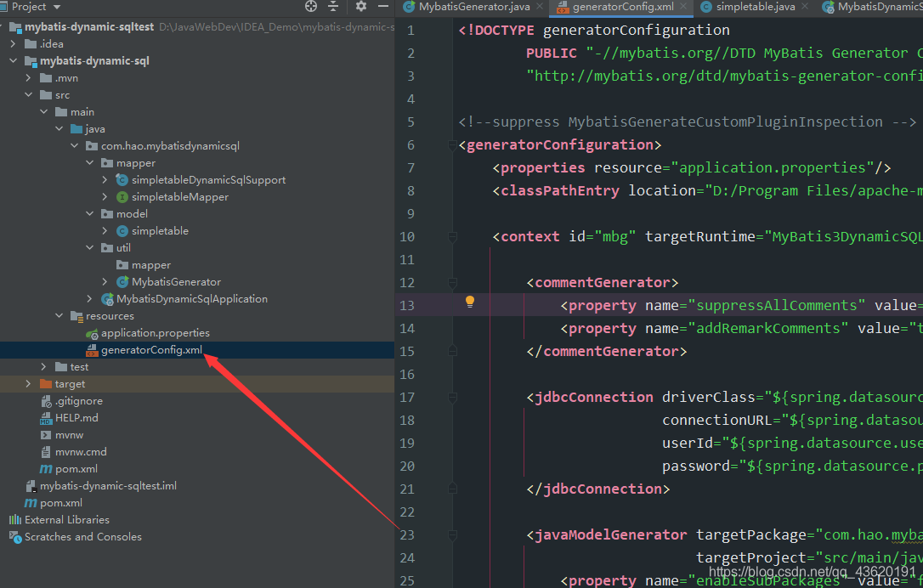Click the Scratches and Consoles icon

click(x=15, y=537)
